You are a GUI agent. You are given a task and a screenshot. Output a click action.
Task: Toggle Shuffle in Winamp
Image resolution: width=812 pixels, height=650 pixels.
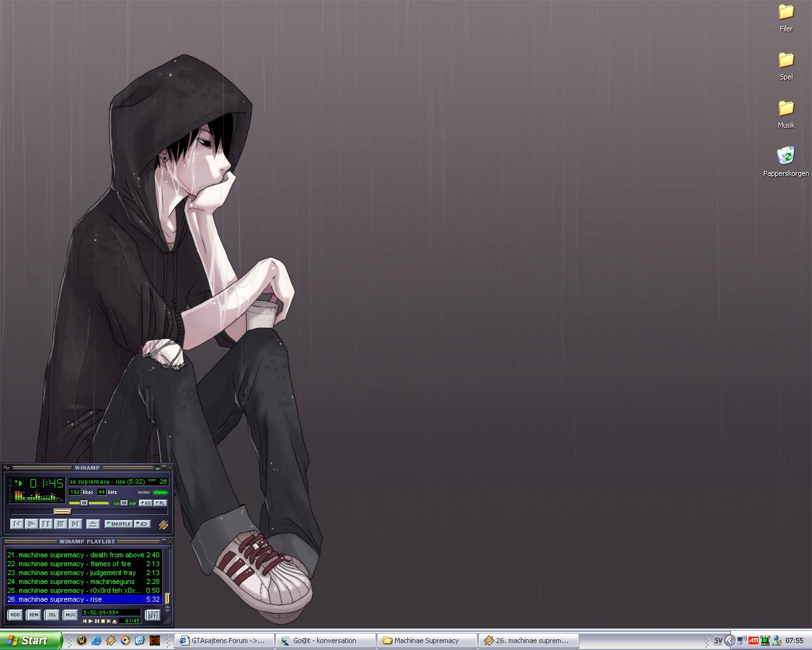[x=119, y=524]
